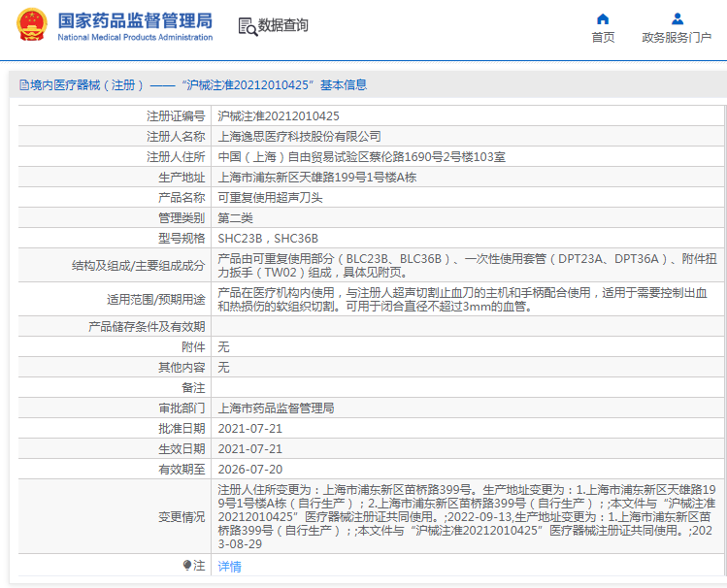727x588 pixels.
Task: Click the 型号规格 row label
Action: [182, 238]
